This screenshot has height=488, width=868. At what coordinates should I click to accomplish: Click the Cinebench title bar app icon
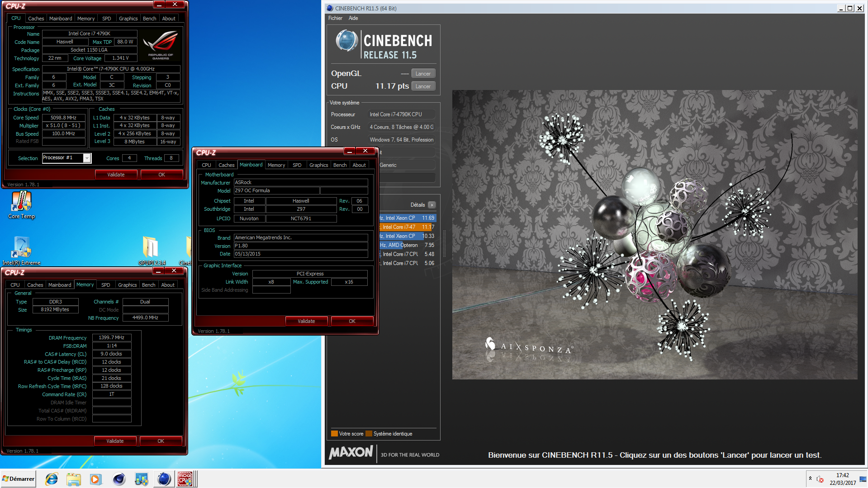[x=330, y=8]
